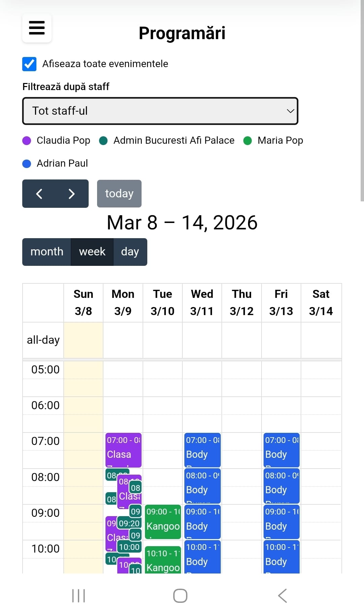This screenshot has height=616, width=364.
Task: Open Tuesday 09:00 Kangoo event
Action: point(163,522)
